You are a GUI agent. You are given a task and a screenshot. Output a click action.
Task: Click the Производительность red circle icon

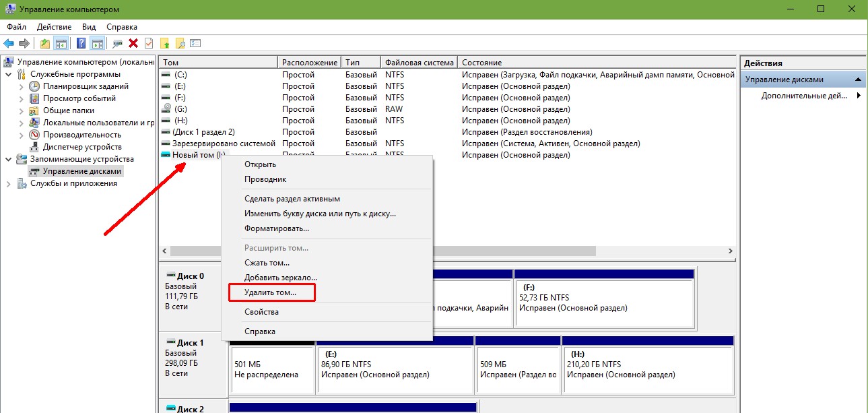point(34,135)
